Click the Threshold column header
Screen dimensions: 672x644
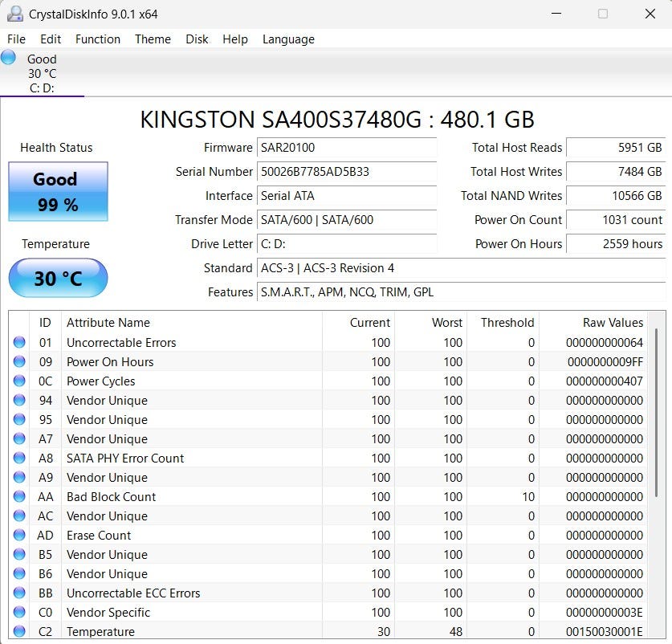[503, 323]
